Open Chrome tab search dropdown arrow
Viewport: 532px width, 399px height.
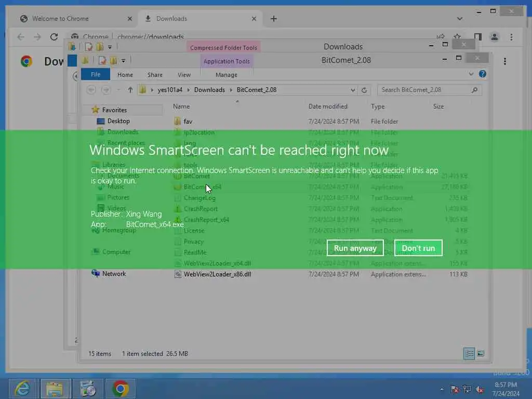(x=460, y=19)
